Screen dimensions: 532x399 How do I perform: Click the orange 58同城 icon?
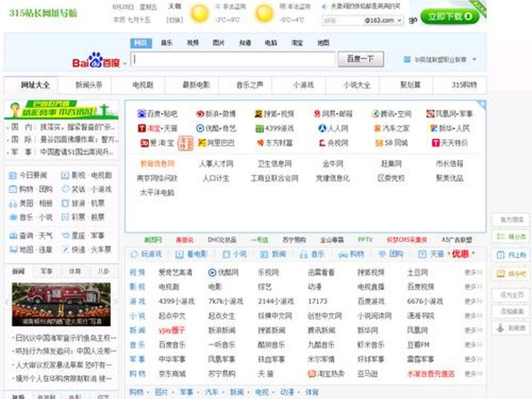379,143
